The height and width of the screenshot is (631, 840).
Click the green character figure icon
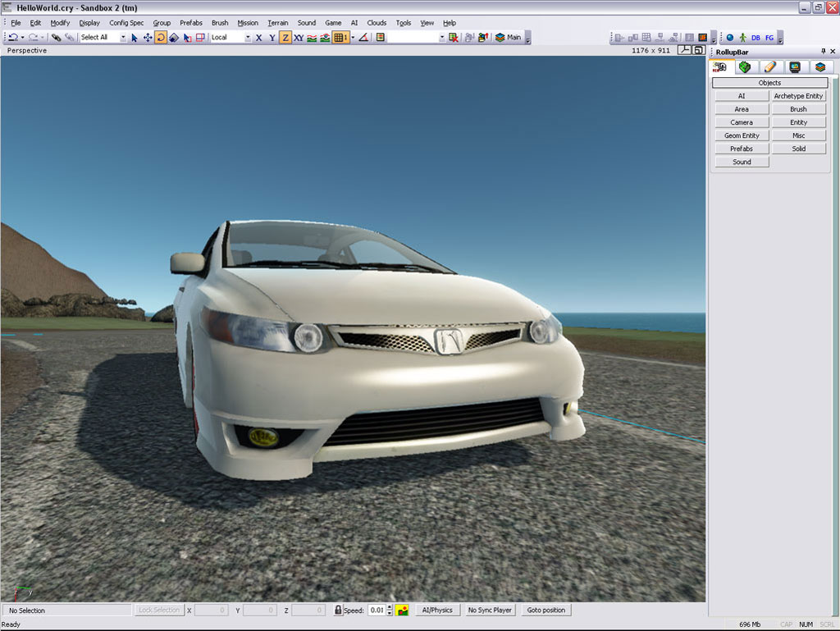click(x=742, y=38)
